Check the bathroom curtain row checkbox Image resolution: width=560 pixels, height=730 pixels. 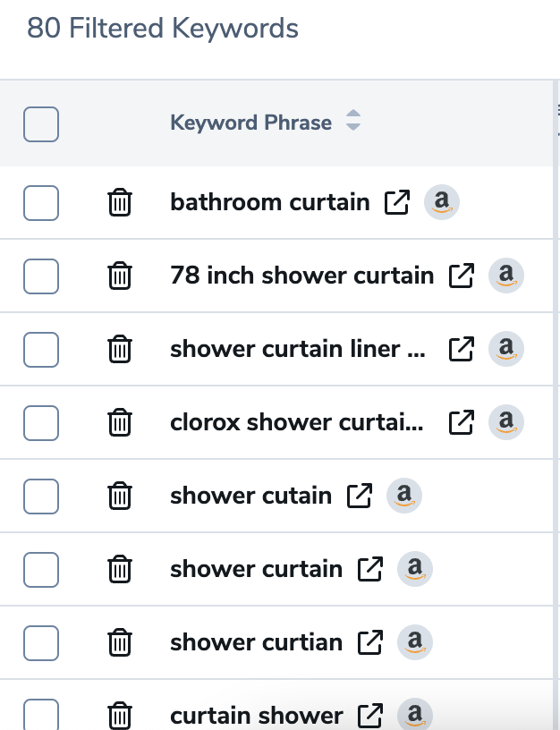coord(41,203)
